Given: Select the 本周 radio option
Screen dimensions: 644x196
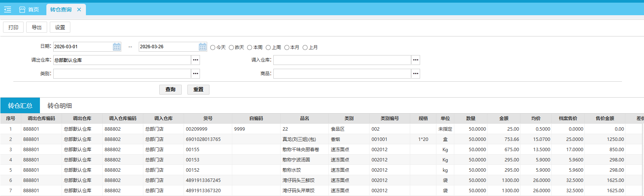Looking at the screenshot, I should click(250, 47).
